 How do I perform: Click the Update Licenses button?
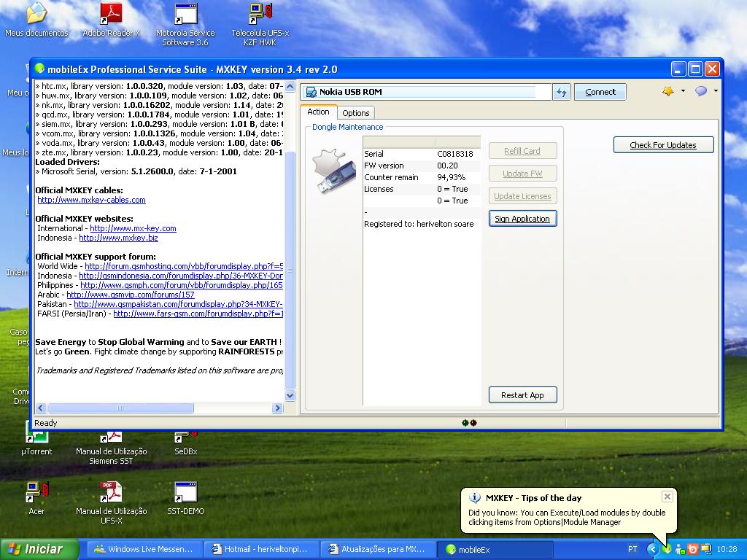pyautogui.click(x=522, y=196)
